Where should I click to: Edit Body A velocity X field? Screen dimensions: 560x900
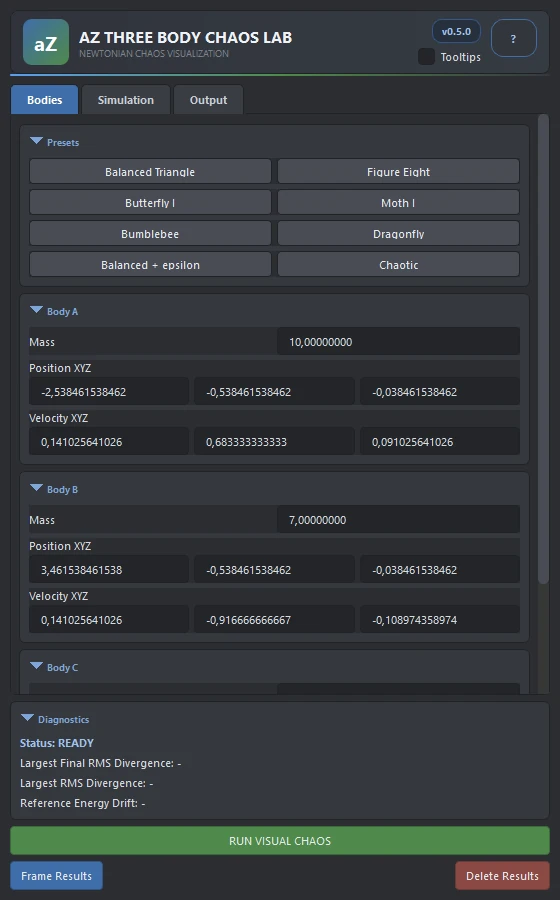click(109, 441)
